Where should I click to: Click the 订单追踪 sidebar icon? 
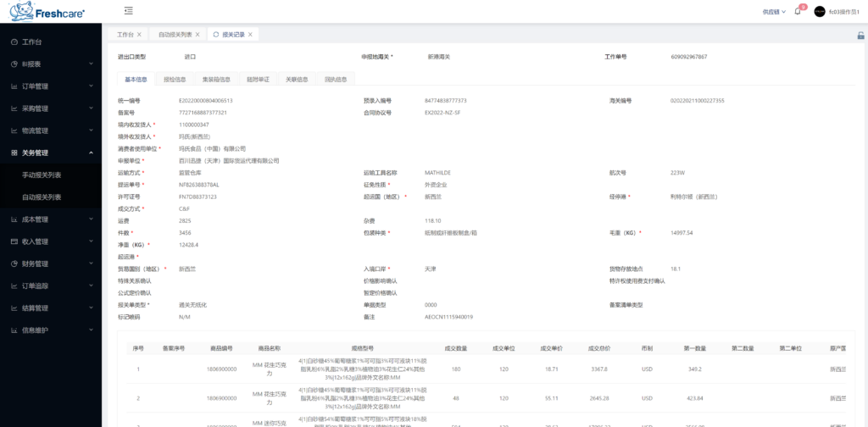(14, 286)
